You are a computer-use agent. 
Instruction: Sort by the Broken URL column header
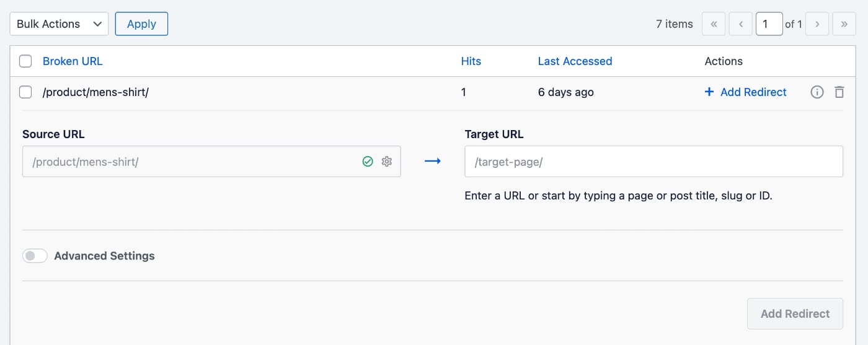(x=73, y=61)
